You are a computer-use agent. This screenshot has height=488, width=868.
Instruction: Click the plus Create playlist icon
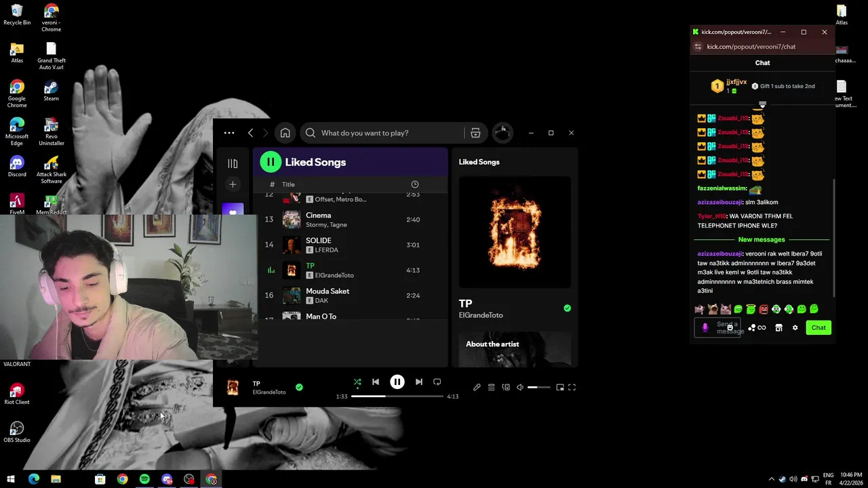click(233, 184)
